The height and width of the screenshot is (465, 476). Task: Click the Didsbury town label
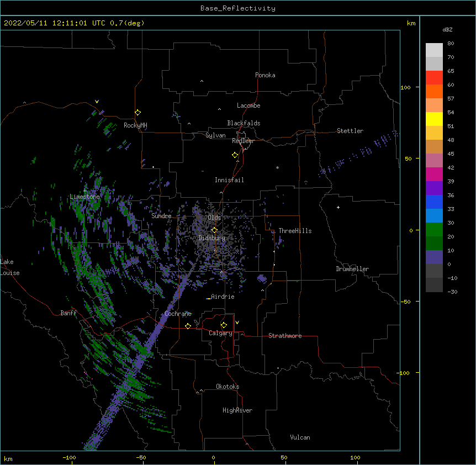[212, 238]
